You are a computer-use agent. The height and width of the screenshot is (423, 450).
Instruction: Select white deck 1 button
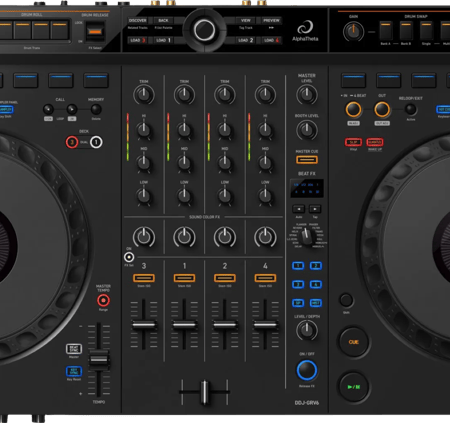click(96, 142)
